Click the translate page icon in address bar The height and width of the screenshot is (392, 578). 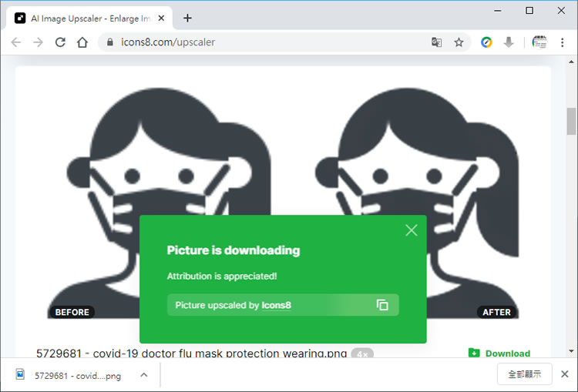pos(437,42)
